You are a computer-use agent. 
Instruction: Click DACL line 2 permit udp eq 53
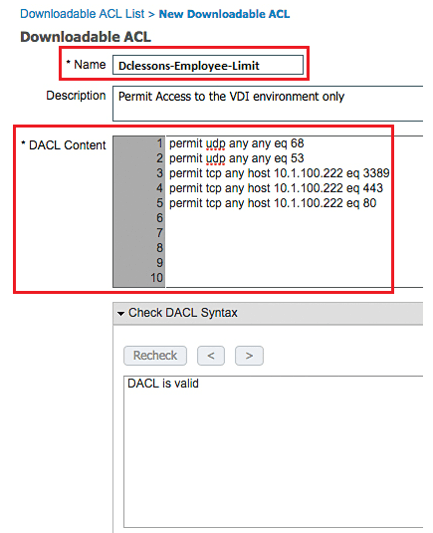pos(237,158)
